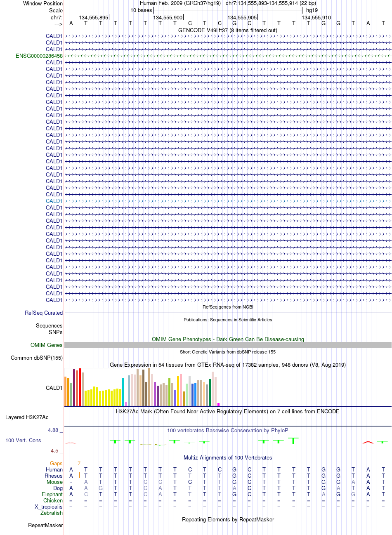392x535 pixels.
Task: Click the gray OMIM Genes track bar
Action: [x=228, y=345]
